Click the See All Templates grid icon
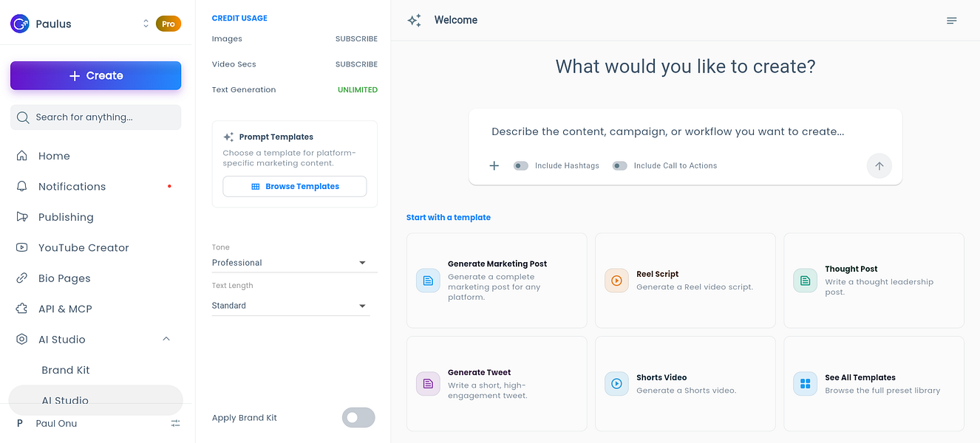980x443 pixels. 806,384
